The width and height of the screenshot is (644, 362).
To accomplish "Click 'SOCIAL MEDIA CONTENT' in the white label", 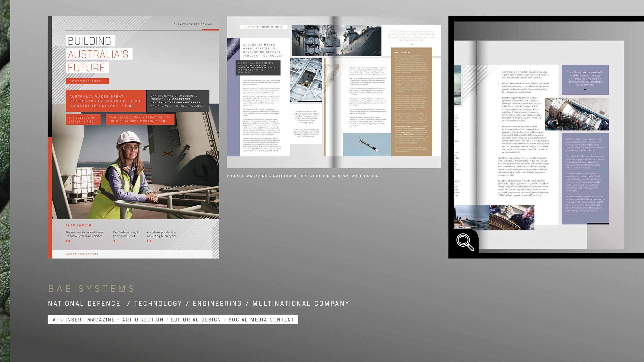I will [x=261, y=320].
